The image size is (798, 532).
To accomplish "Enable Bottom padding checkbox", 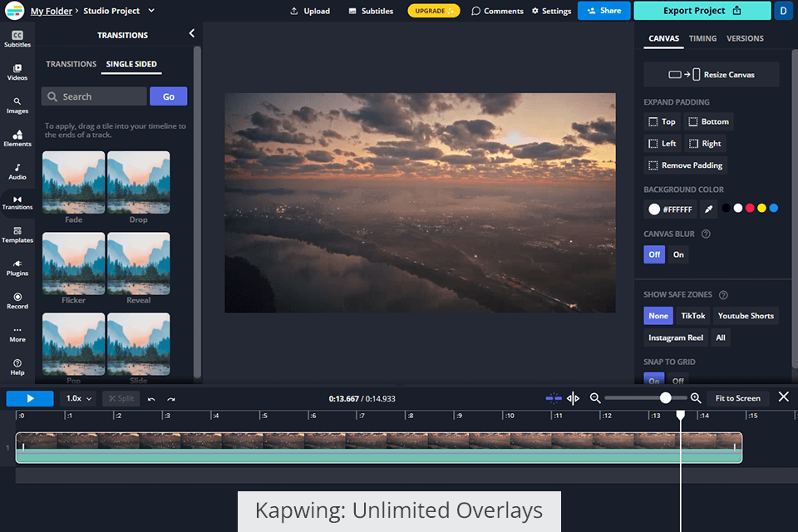I will (708, 121).
